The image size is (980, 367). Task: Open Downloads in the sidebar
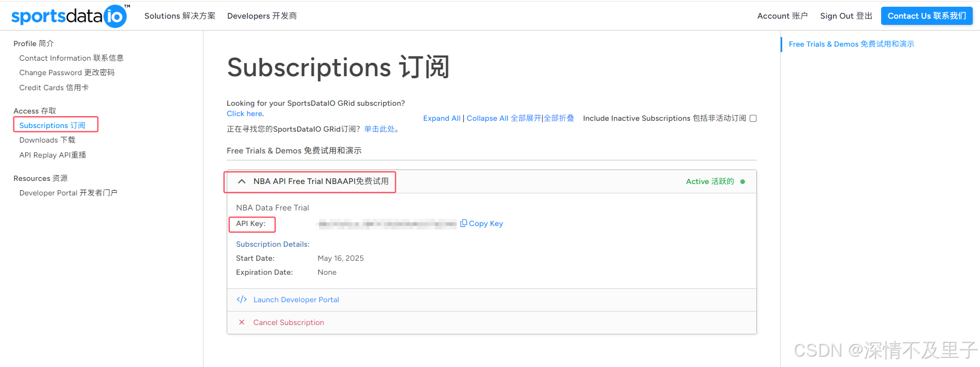click(47, 140)
